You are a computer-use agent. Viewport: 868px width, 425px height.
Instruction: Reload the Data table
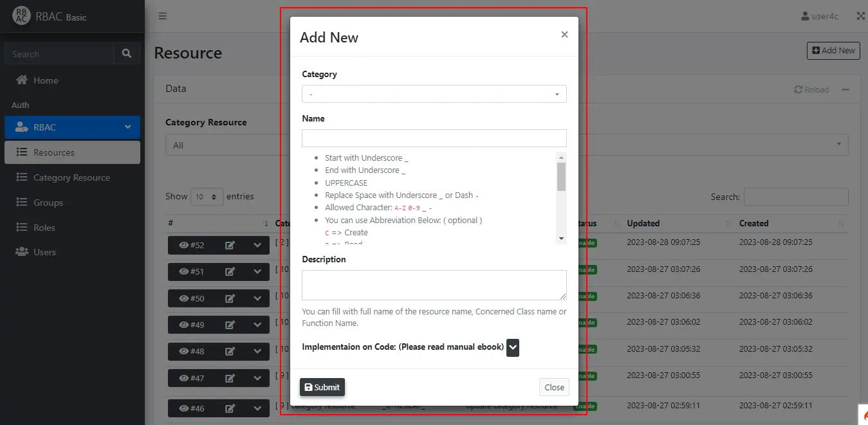coord(811,89)
